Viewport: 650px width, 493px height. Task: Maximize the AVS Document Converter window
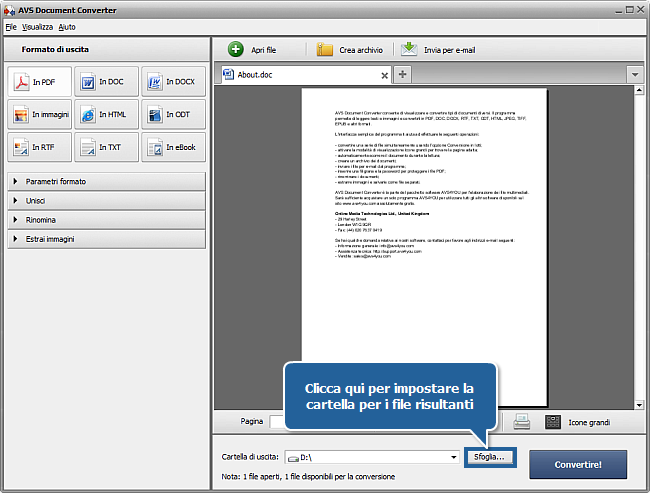(629, 10)
